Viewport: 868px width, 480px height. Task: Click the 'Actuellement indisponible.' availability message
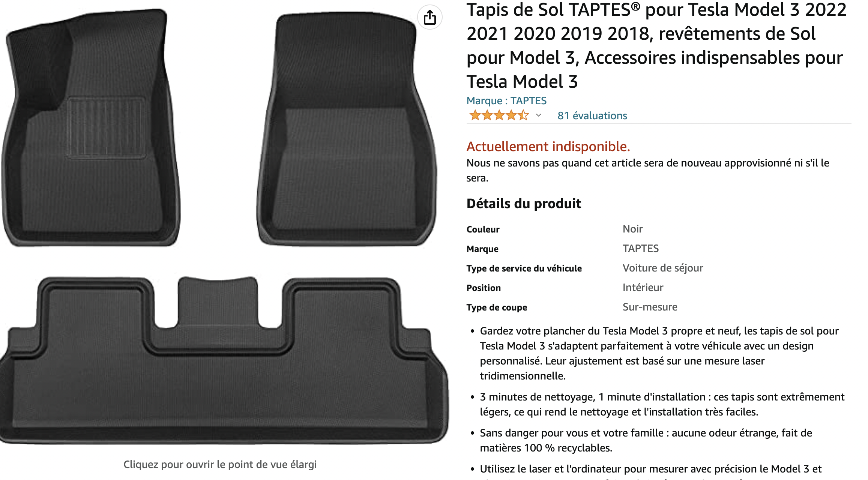coord(548,146)
